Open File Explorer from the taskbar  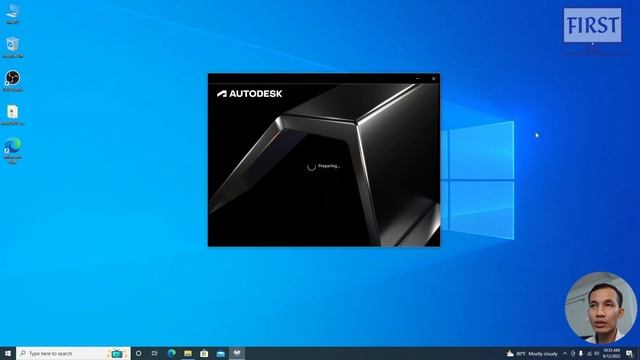[188, 353]
